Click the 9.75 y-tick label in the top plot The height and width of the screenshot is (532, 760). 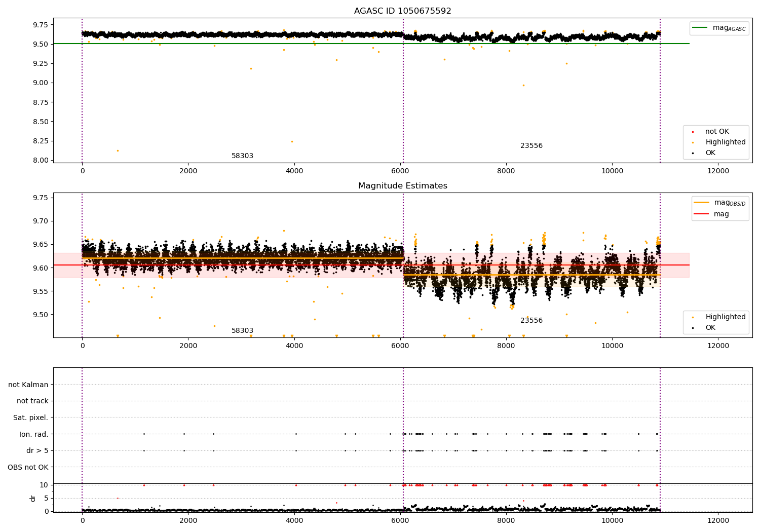pos(40,25)
